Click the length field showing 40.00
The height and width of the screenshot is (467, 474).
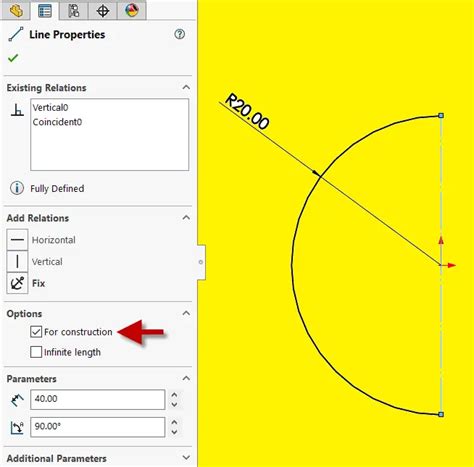coord(98,399)
